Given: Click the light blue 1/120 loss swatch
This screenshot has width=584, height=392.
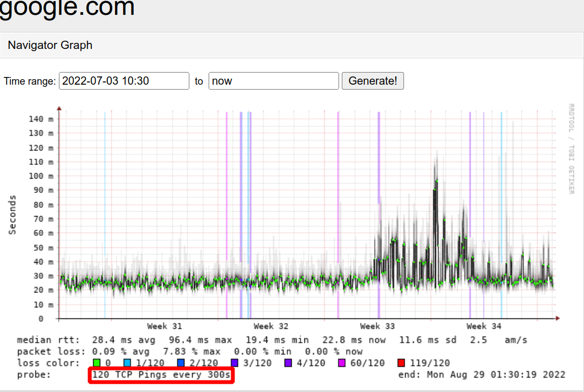Looking at the screenshot, I should point(127,363).
